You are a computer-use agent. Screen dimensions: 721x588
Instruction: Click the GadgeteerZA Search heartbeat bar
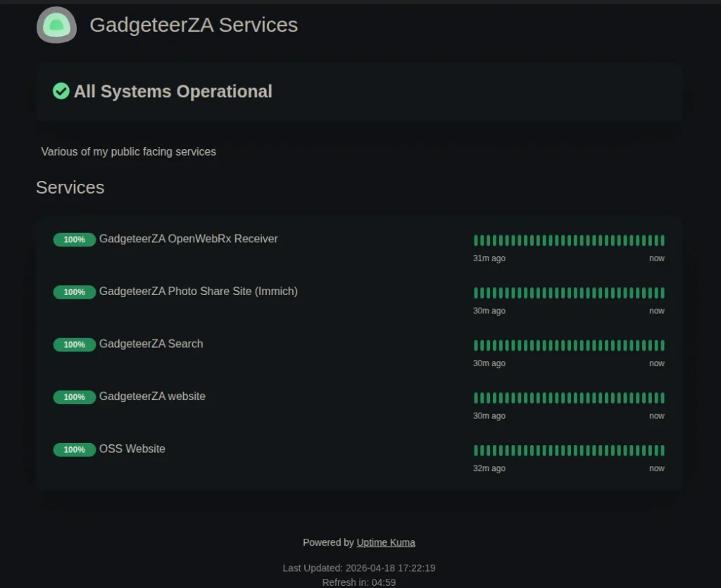(x=569, y=345)
